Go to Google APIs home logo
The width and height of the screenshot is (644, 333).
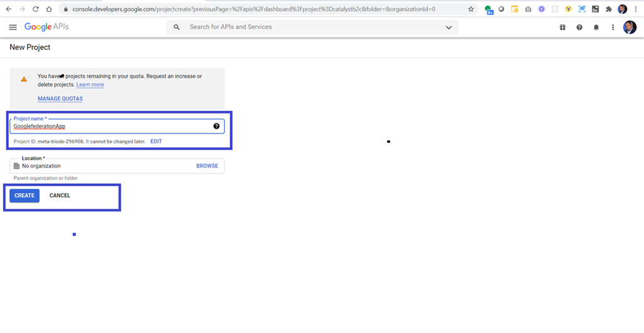[47, 26]
